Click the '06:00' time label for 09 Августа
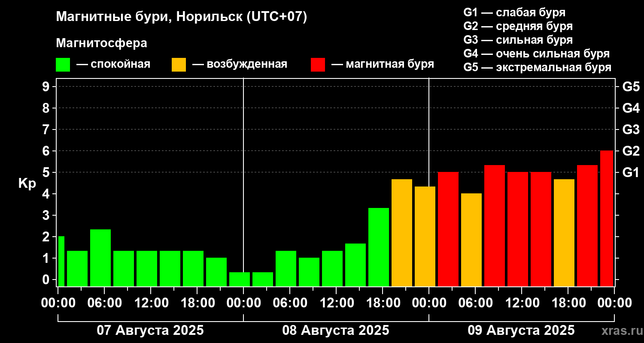The height and width of the screenshot is (343, 644). point(475,303)
